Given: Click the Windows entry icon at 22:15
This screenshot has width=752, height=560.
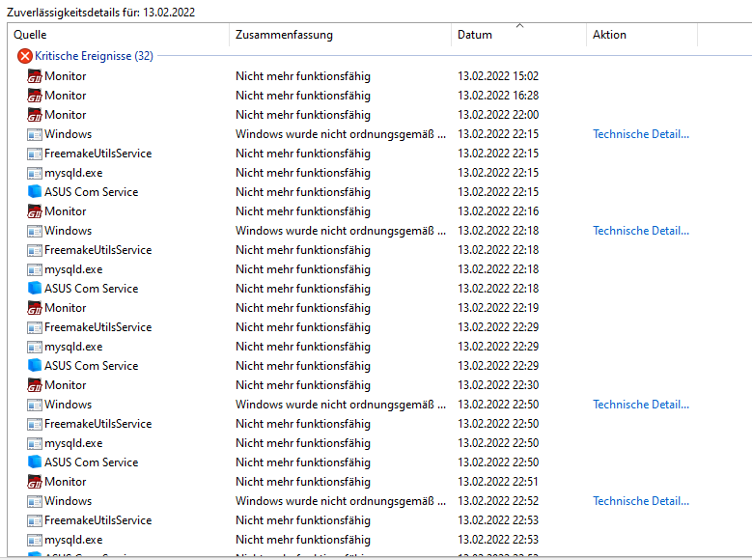Looking at the screenshot, I should [x=35, y=134].
